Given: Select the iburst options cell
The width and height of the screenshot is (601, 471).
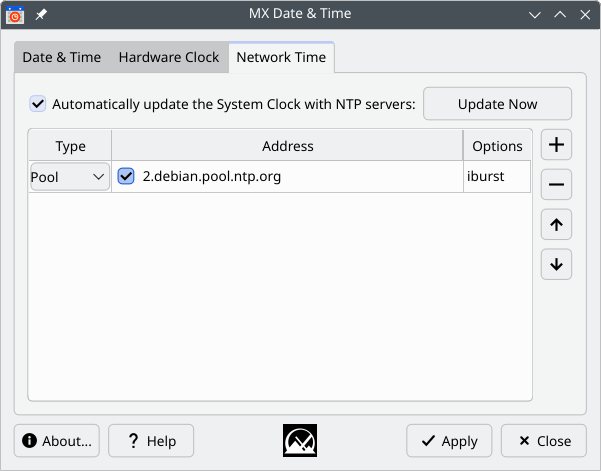Looking at the screenshot, I should point(497,176).
